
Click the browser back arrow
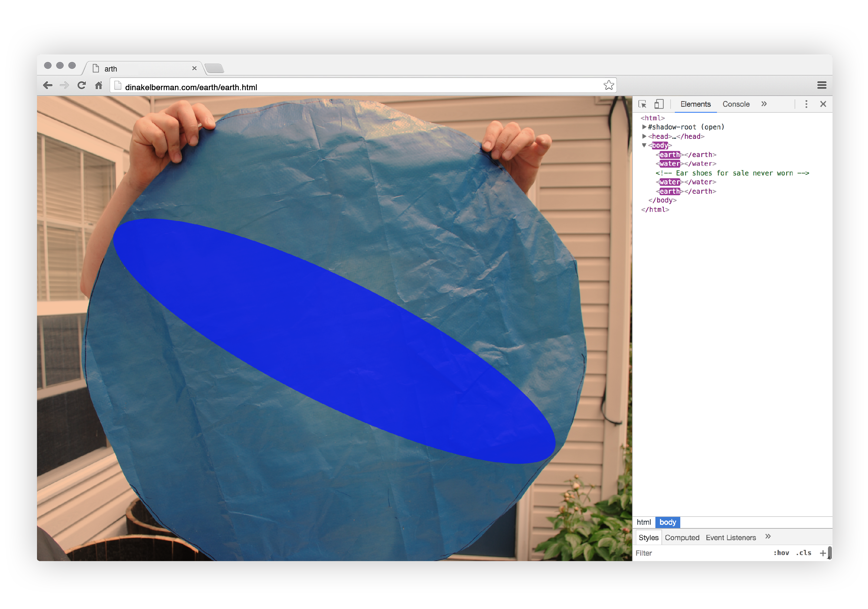[48, 85]
